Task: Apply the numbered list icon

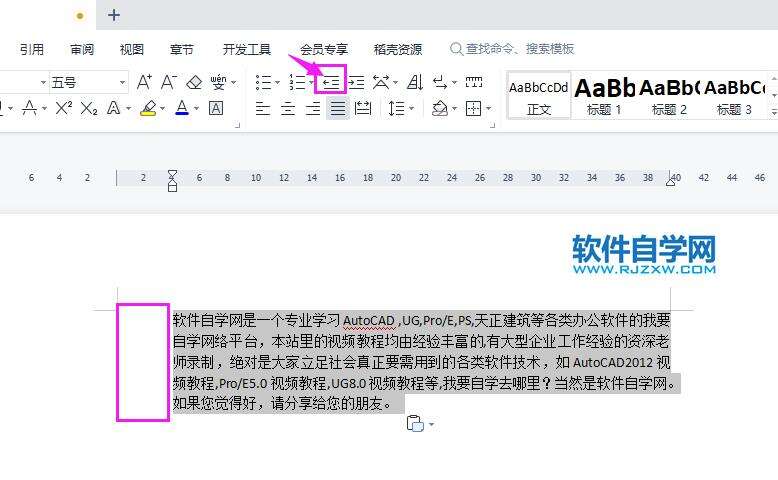Action: click(297, 82)
